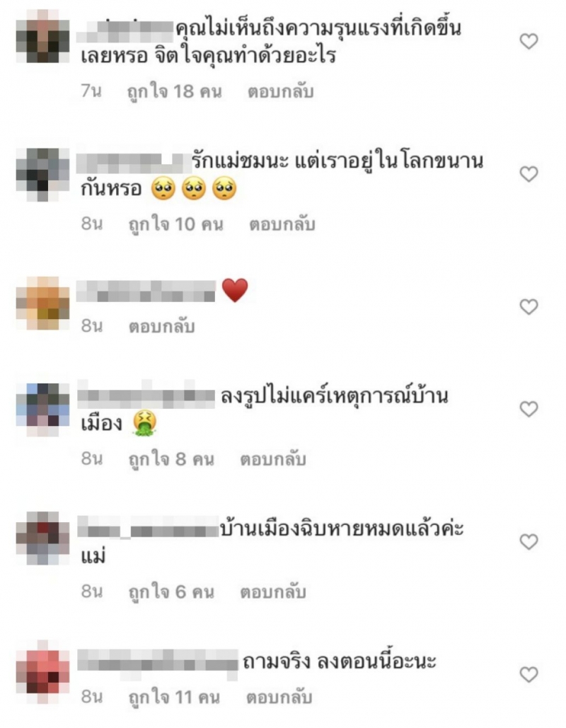Open first commenter's profile picture

click(x=42, y=36)
